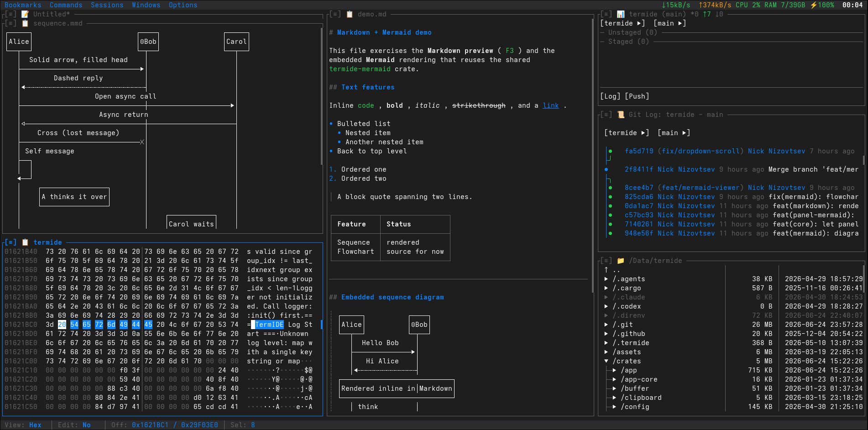Image resolution: width=868 pixels, height=430 pixels.
Task: Open main branch dropdown in git status panel
Action: (x=670, y=23)
